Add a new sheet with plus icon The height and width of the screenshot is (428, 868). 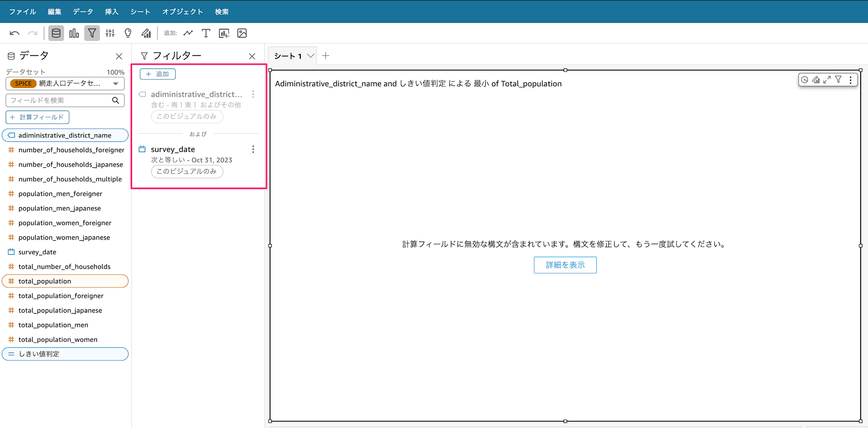tap(326, 56)
